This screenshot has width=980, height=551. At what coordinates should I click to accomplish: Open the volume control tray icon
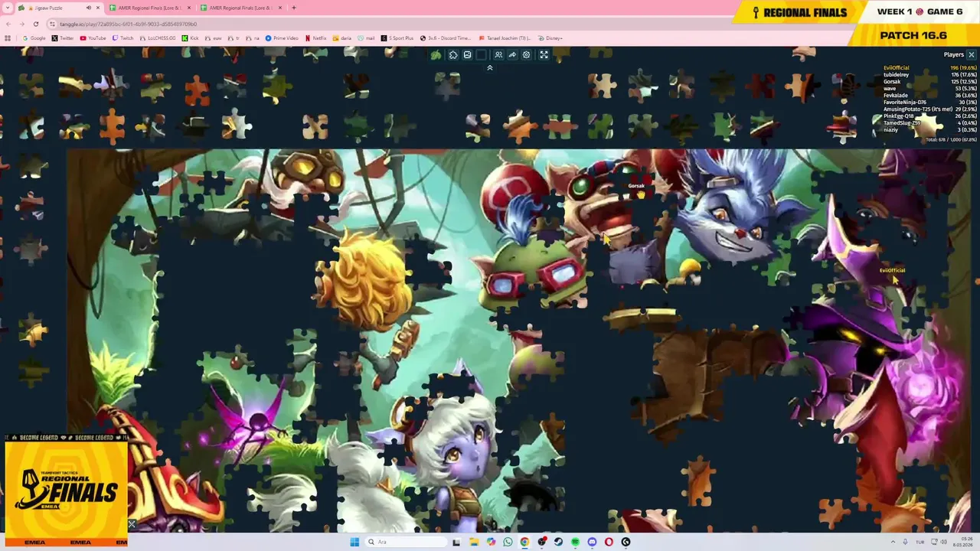[944, 542]
